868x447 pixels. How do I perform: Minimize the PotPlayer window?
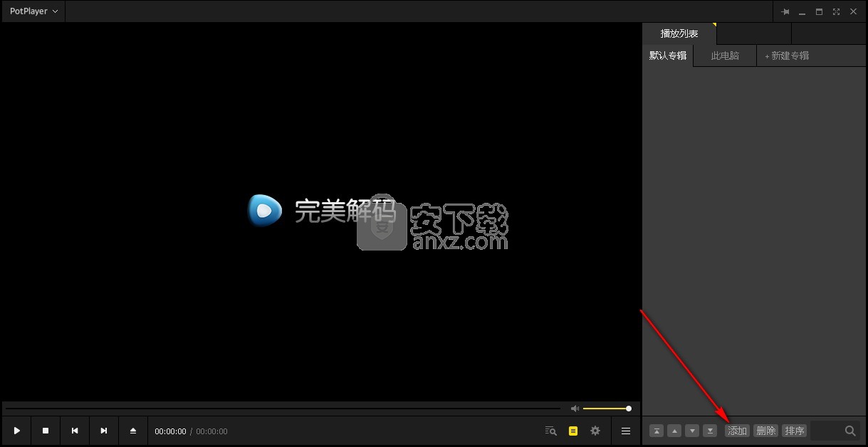pos(802,11)
